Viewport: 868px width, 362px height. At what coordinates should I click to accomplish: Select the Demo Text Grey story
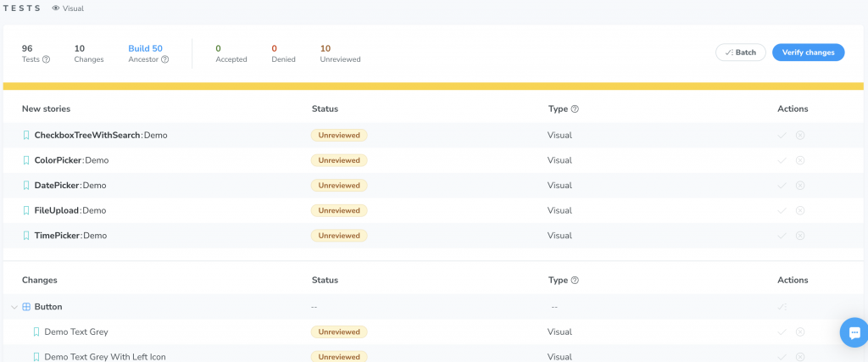[x=76, y=331]
